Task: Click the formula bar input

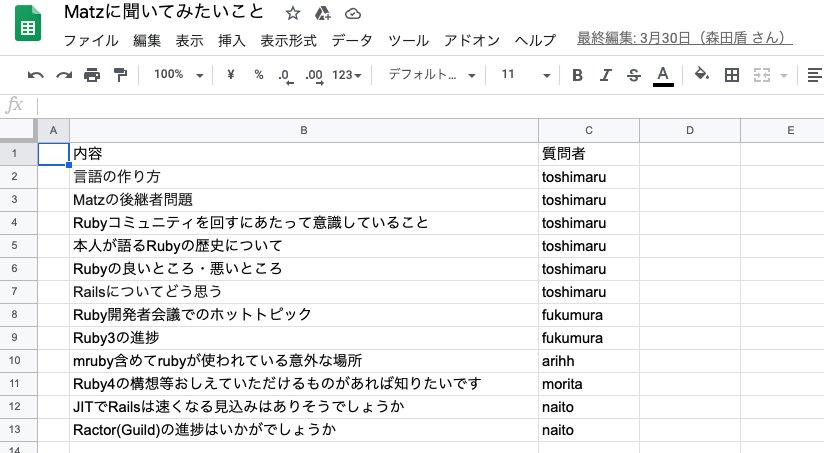Action: pos(431,106)
